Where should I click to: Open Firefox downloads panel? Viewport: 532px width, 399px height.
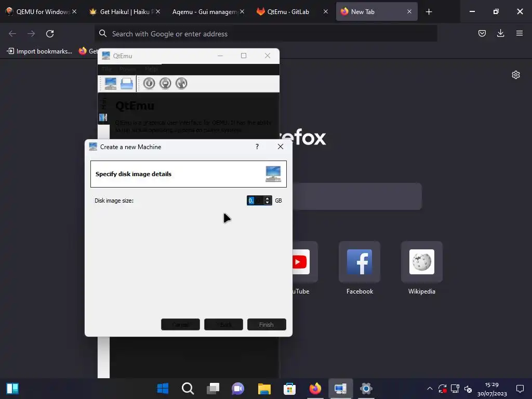tap(500, 33)
